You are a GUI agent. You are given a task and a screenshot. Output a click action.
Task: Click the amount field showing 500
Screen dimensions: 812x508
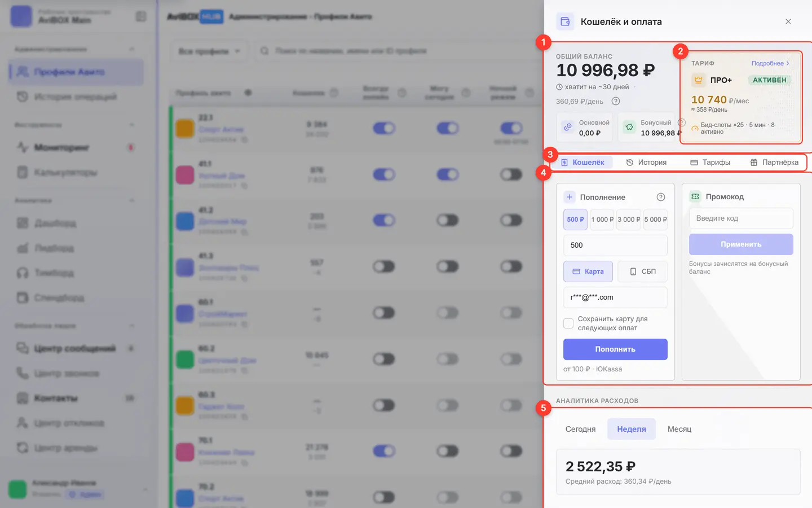tap(615, 246)
